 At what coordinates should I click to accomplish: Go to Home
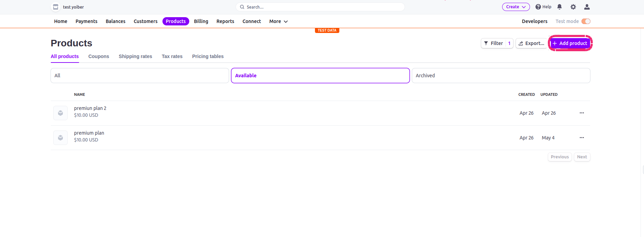[x=61, y=21]
